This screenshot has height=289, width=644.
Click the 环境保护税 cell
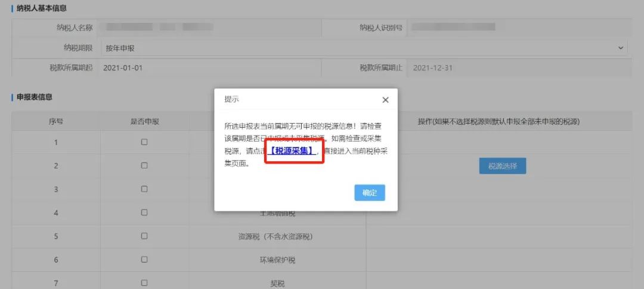278,260
